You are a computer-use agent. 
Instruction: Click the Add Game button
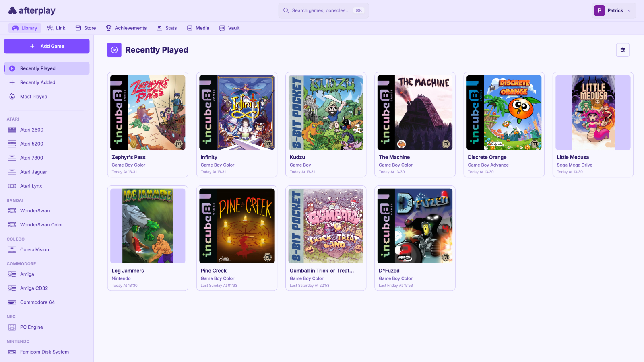pos(47,46)
